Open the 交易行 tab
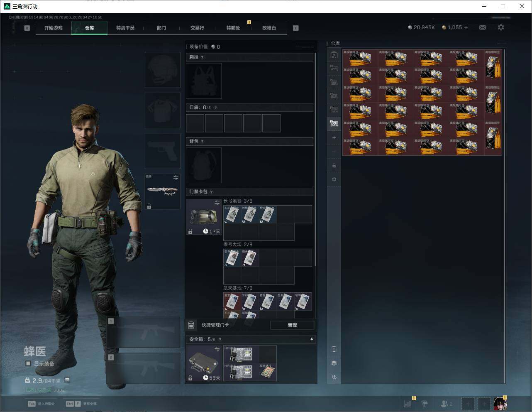Screen dimensions: 532x412 coord(197,28)
